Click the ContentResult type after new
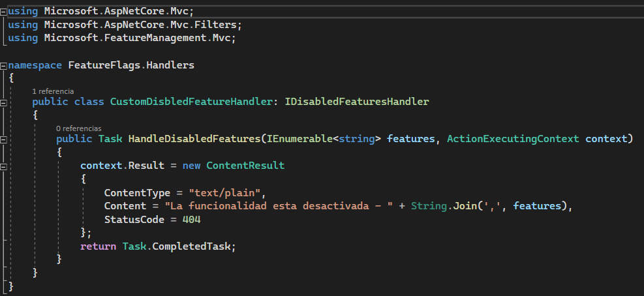Viewport: 644px width, 296px height. 245,166
